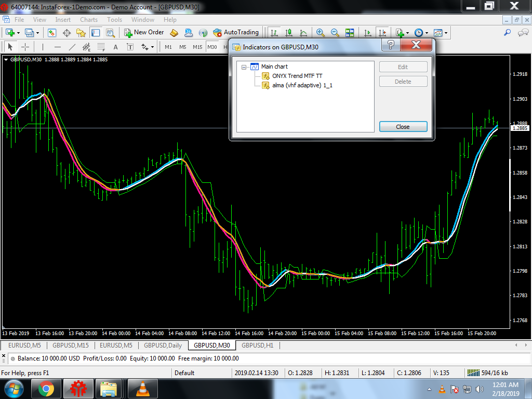
Task: Select the equidistant channel tool
Action: [87, 47]
